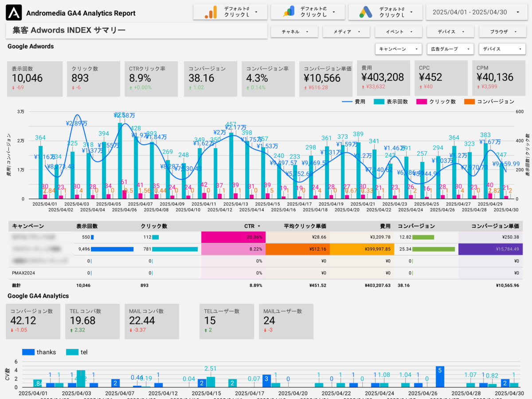Image resolution: width=532 pixels, height=399 pixels.
Task: Click the 総計 total row label
Action: (17, 286)
